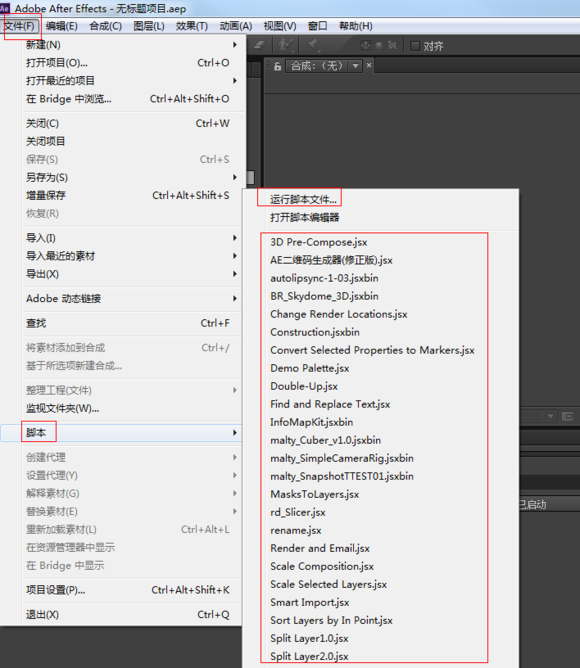Open the 窗口 menu

click(317, 26)
